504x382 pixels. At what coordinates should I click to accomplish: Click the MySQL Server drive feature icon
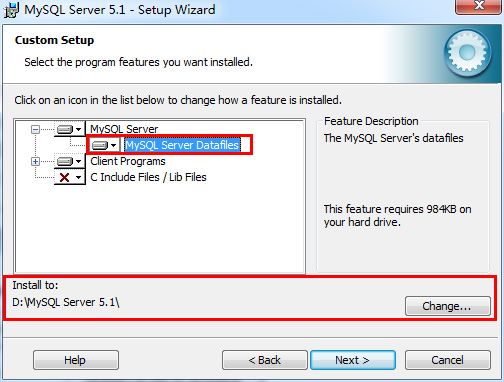pyautogui.click(x=65, y=129)
